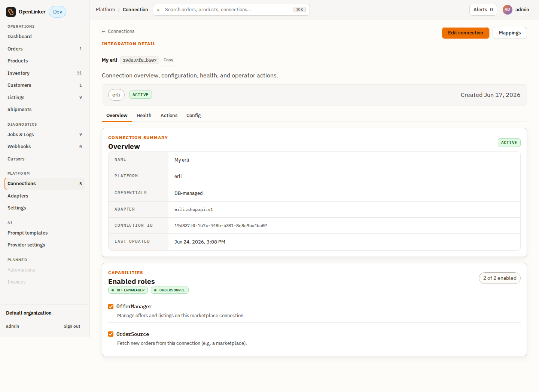
Task: Click the connection ID value 19d837f0-1b7c-448b
Action: [x=221, y=226]
